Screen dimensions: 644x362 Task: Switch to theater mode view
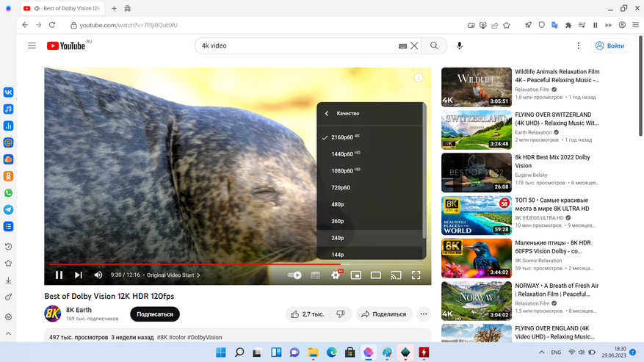(x=376, y=275)
